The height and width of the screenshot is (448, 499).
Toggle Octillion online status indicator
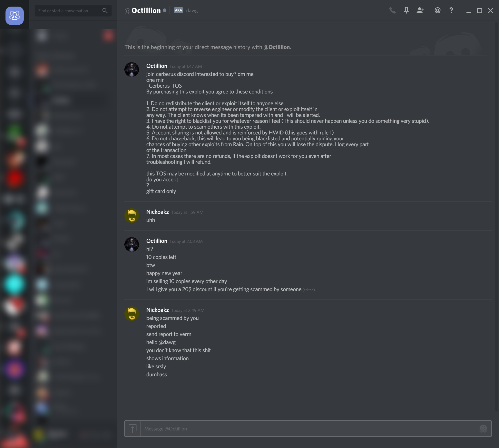tap(165, 10)
